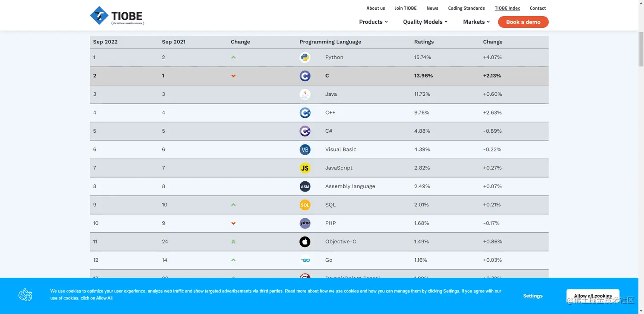Click the 2.49% Assembly language rating

tap(422, 186)
